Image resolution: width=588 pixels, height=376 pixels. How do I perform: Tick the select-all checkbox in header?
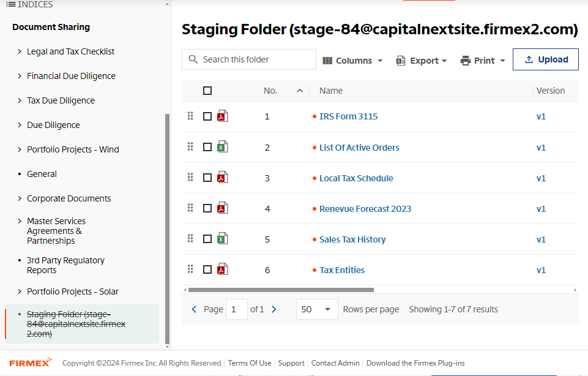point(207,91)
